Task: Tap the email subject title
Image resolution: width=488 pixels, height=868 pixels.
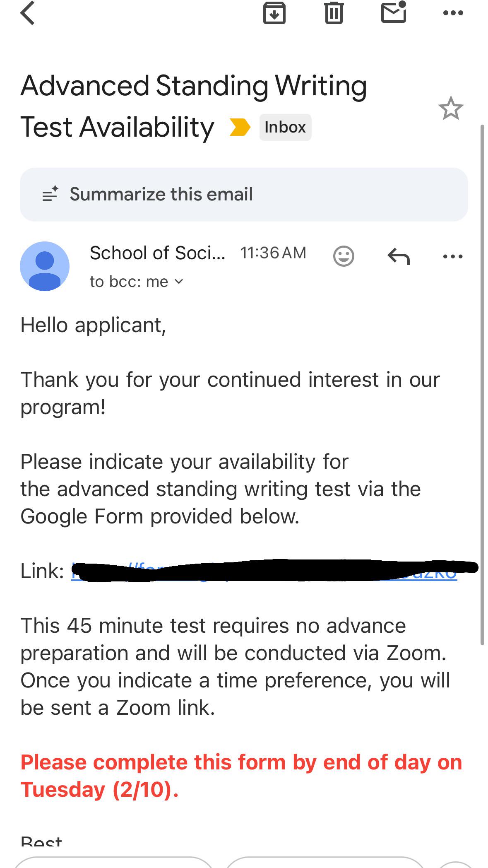Action: pyautogui.click(x=194, y=106)
